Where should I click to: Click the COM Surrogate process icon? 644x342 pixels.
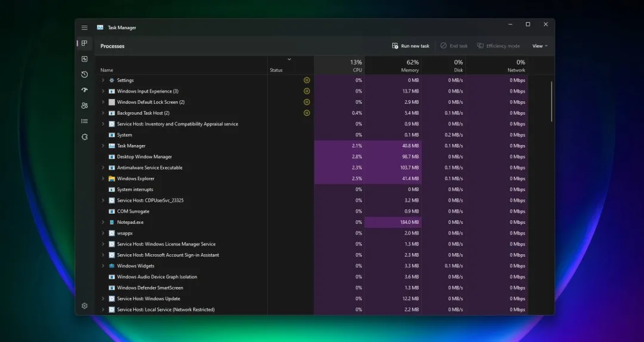coord(112,211)
